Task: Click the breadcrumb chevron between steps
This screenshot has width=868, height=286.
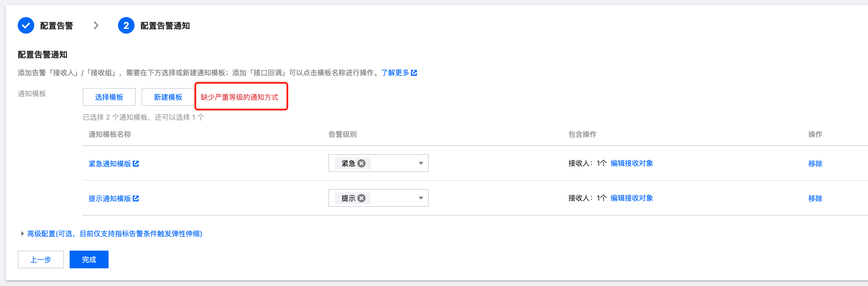Action: [96, 26]
